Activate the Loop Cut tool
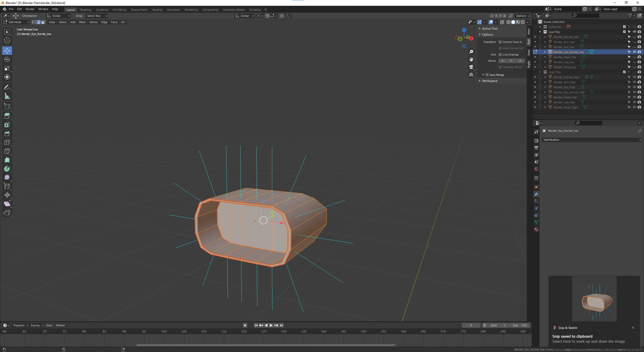Viewport: 644px width, 352px height. pyautogui.click(x=7, y=142)
